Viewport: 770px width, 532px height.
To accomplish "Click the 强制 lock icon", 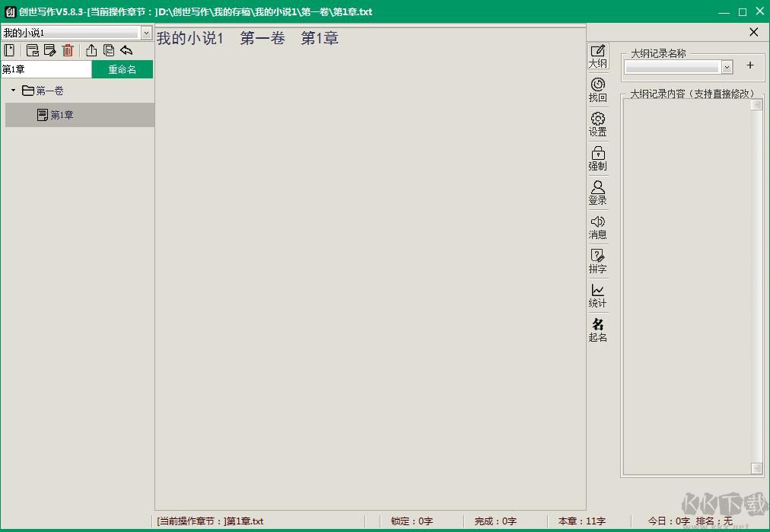I will coord(598,158).
